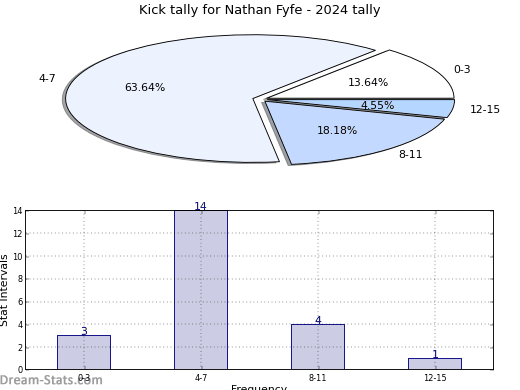Click the 12-15 pie label
Screen dimensions: 520x390
[x=485, y=109]
